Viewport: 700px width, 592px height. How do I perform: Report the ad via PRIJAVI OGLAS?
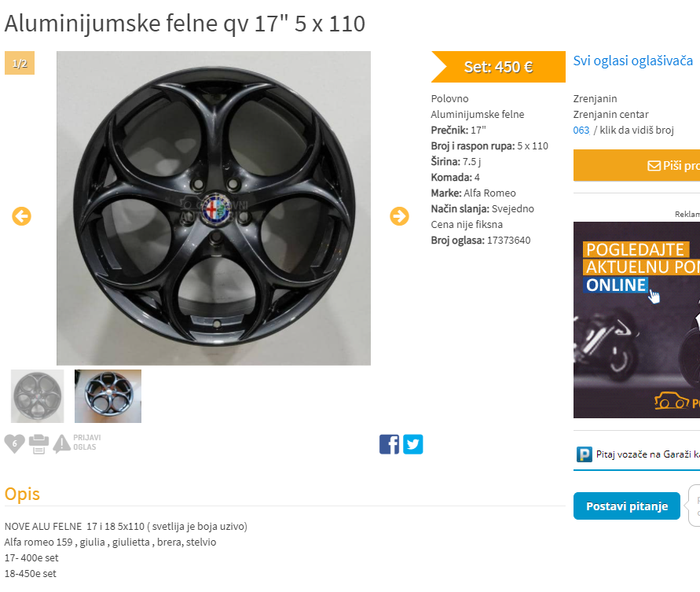(77, 443)
